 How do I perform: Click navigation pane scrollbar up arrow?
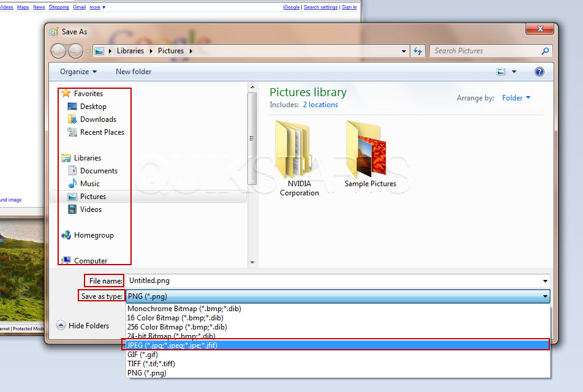[252, 86]
